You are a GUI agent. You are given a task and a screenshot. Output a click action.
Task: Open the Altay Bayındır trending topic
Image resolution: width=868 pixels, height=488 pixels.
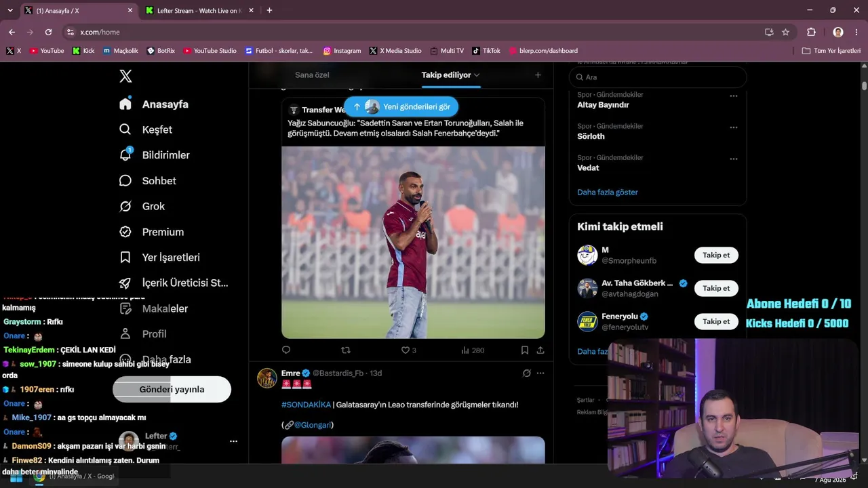(x=603, y=105)
